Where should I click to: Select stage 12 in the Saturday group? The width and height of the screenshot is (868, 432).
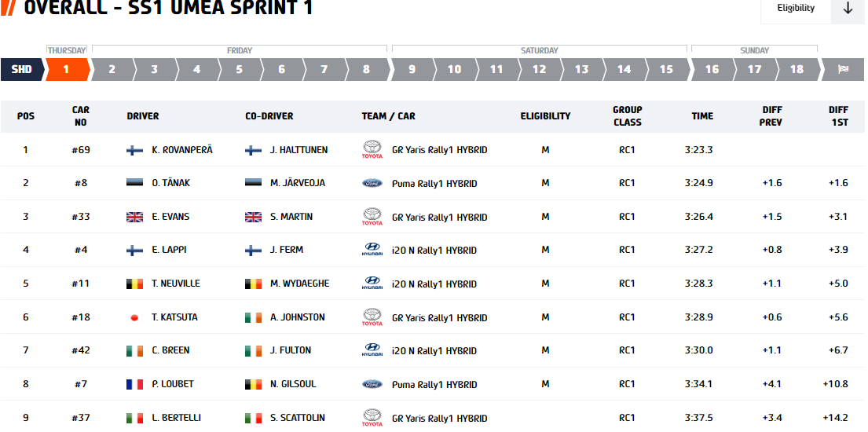click(539, 69)
